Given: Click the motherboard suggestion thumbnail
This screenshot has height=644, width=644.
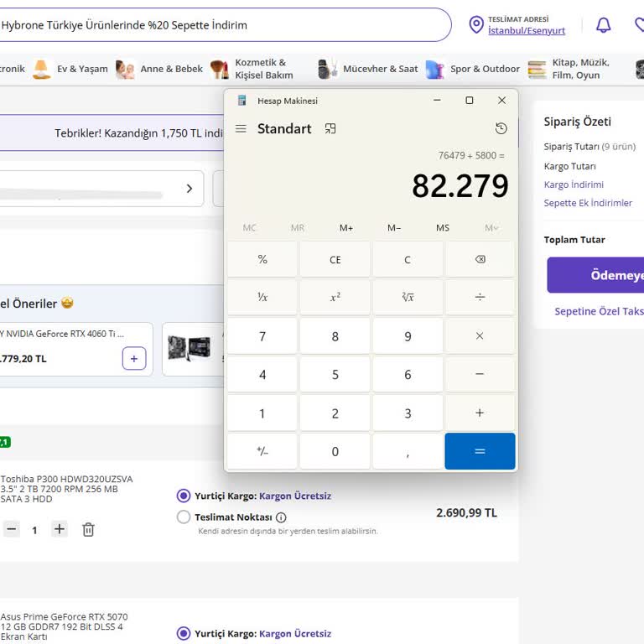Looking at the screenshot, I should click(x=189, y=348).
